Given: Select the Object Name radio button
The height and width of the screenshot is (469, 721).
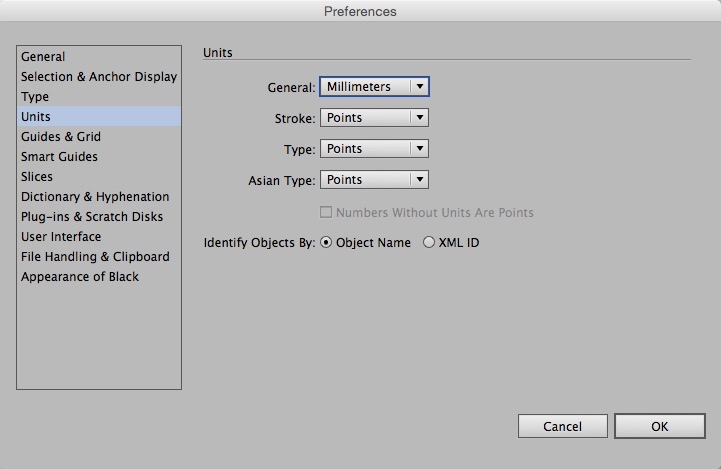Looking at the screenshot, I should coord(327,242).
